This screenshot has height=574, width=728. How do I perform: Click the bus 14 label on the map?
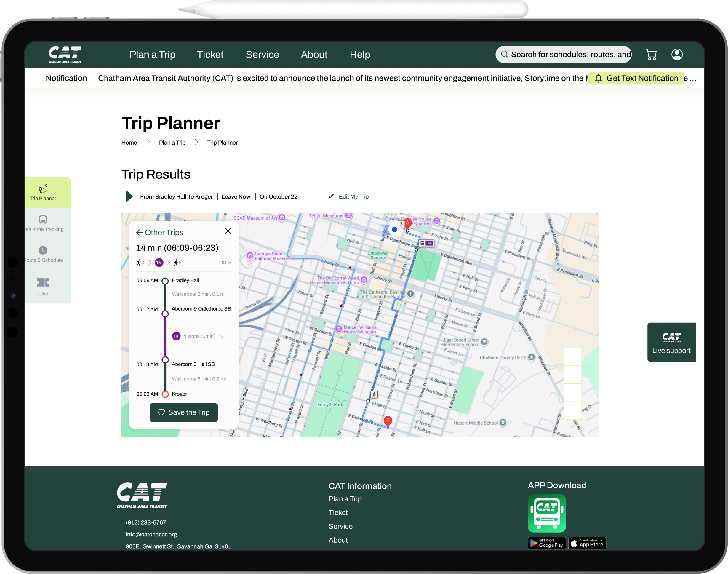(426, 243)
